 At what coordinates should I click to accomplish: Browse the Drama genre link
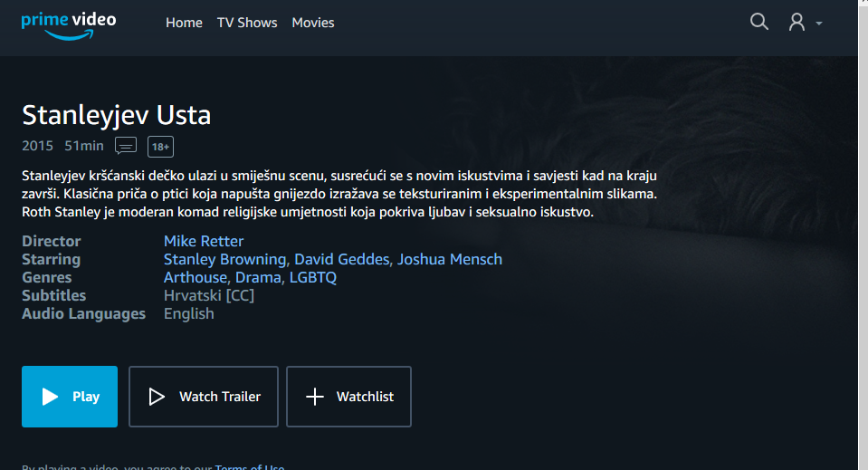[258, 277]
